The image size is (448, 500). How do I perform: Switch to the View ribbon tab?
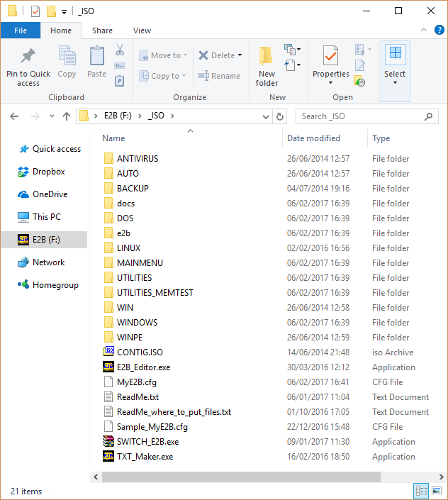(x=142, y=30)
